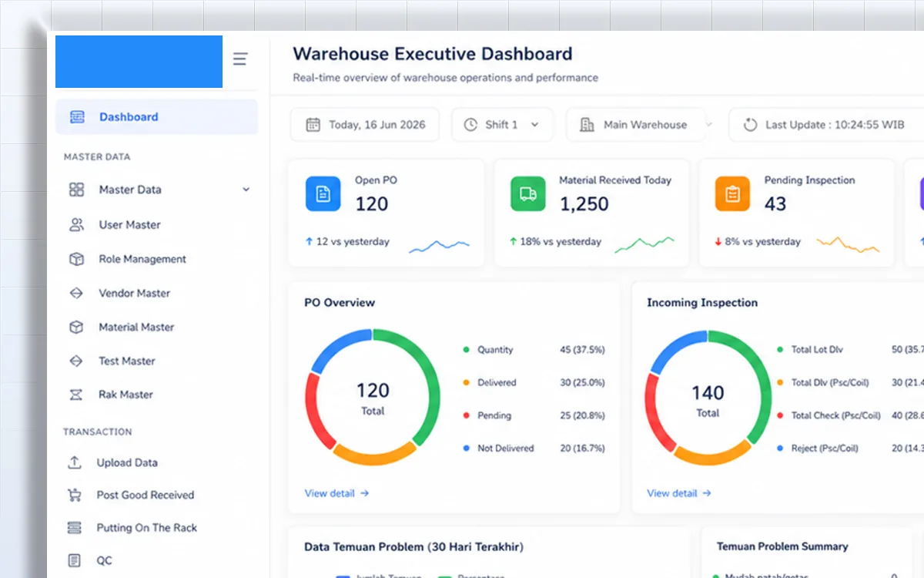Click the green Quantity legend dot
The height and width of the screenshot is (578, 924).
coord(466,350)
